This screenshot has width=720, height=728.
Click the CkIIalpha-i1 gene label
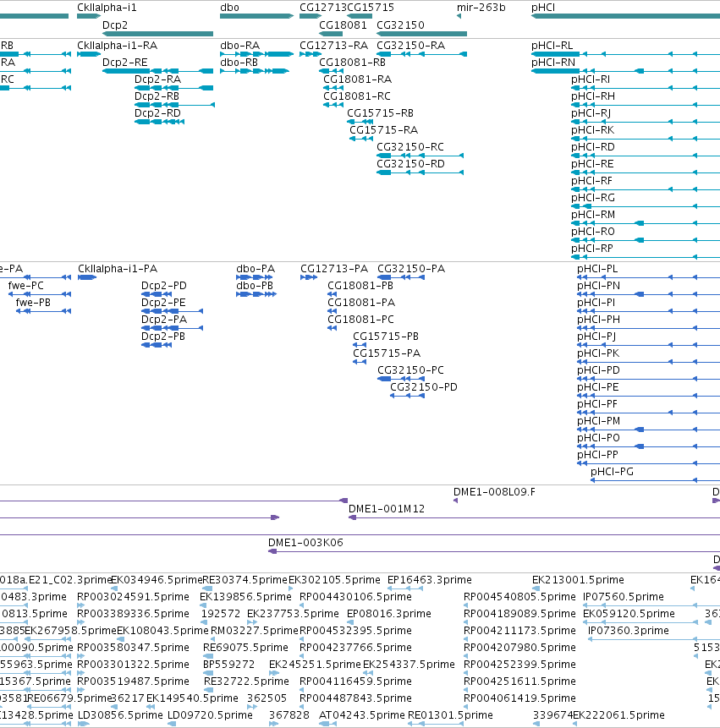[x=107, y=8]
